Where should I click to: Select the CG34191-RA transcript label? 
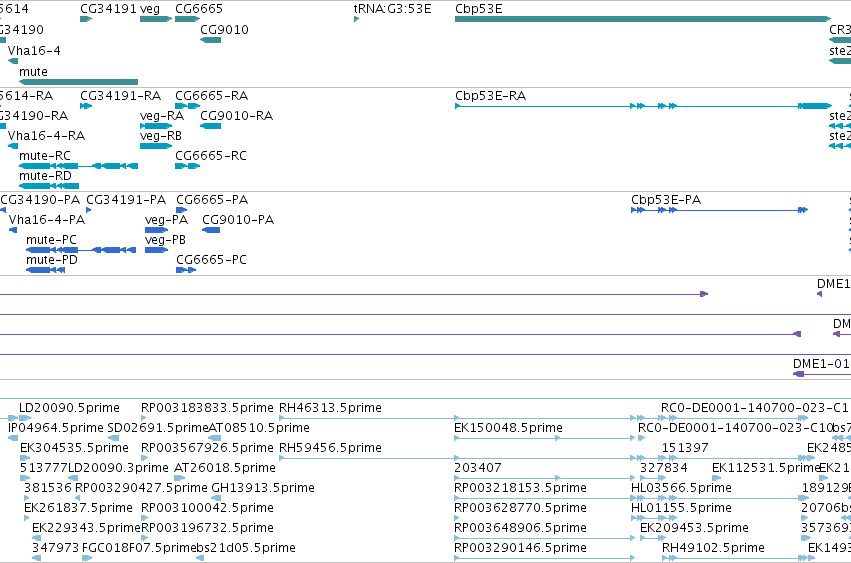(120, 96)
